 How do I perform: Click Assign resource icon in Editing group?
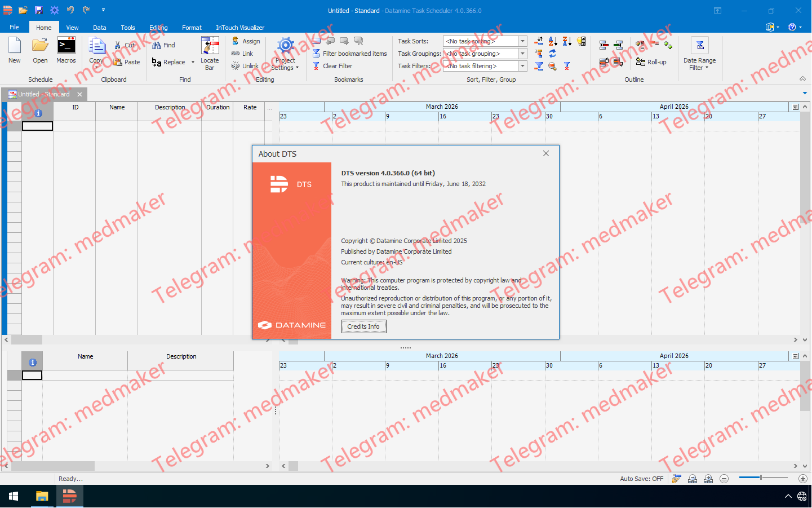tap(236, 41)
